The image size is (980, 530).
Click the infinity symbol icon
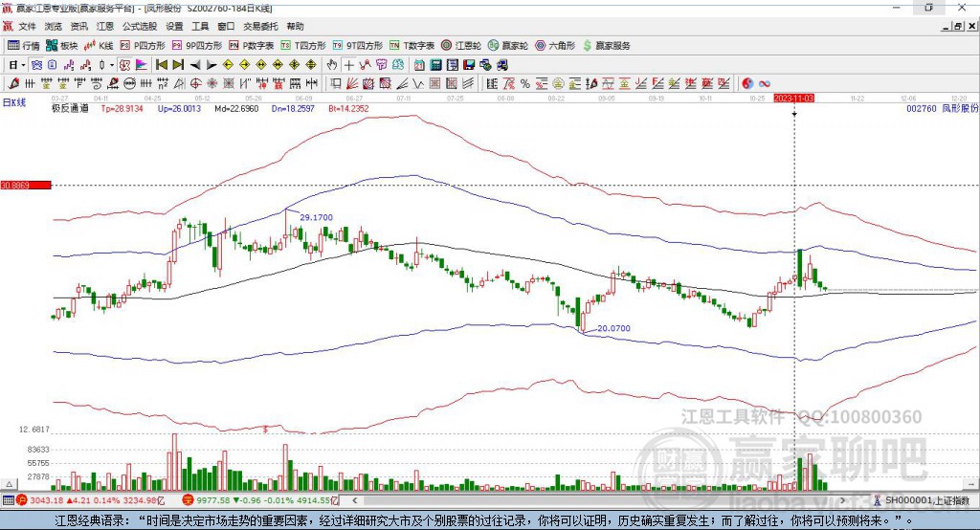coord(765,83)
